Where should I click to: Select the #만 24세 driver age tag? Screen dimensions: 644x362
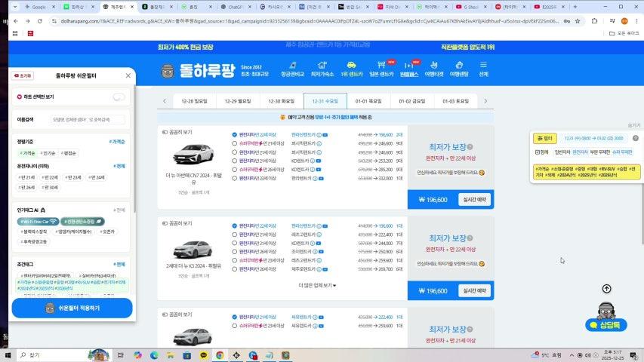(x=97, y=177)
